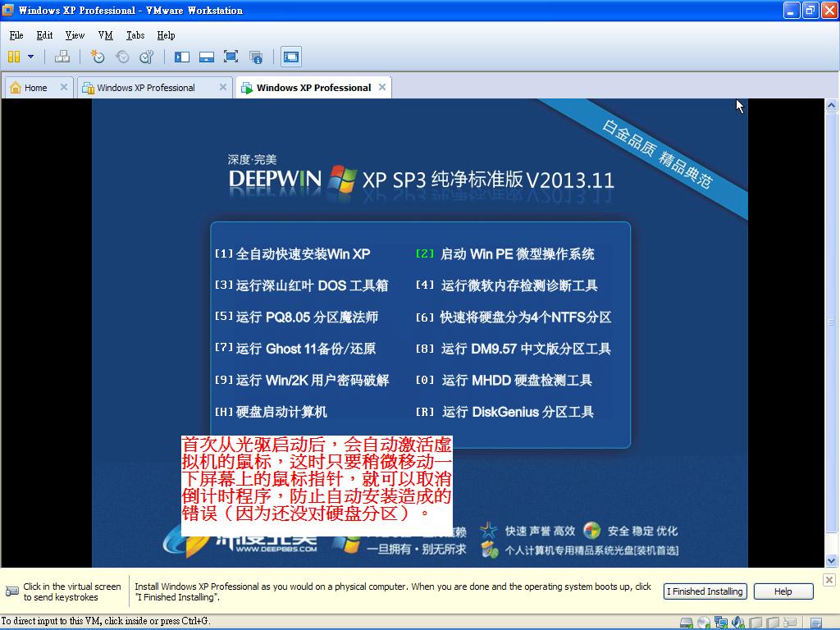Click the 'DEEPWIN XP SP3' title text

(422, 180)
